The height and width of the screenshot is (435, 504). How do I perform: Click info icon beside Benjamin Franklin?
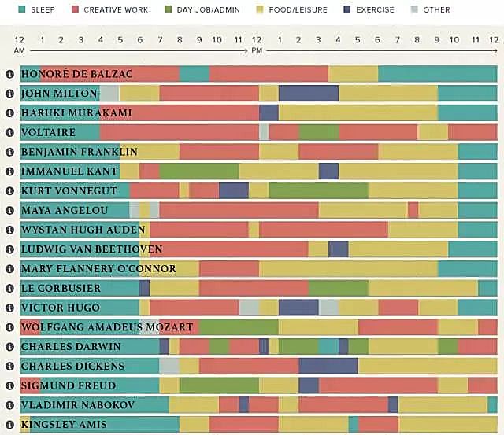click(x=9, y=152)
